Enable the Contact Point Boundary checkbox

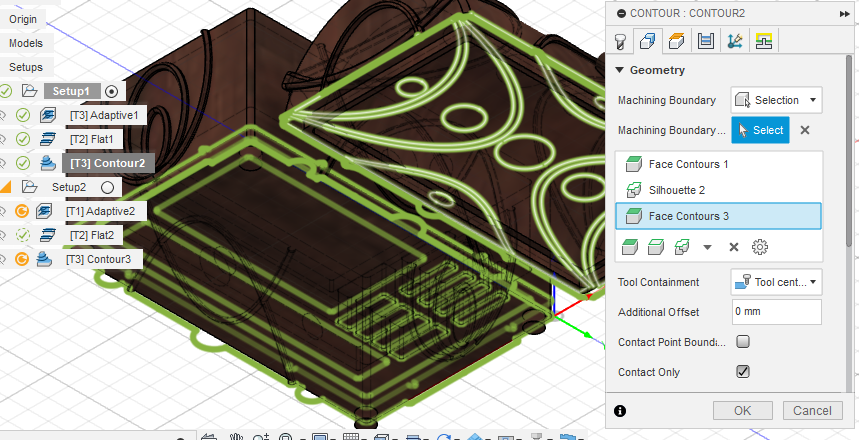(743, 342)
